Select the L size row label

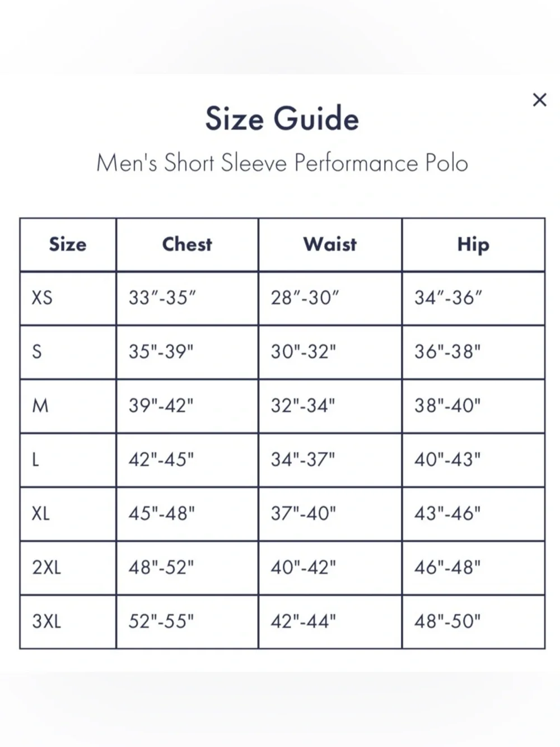pos(35,460)
